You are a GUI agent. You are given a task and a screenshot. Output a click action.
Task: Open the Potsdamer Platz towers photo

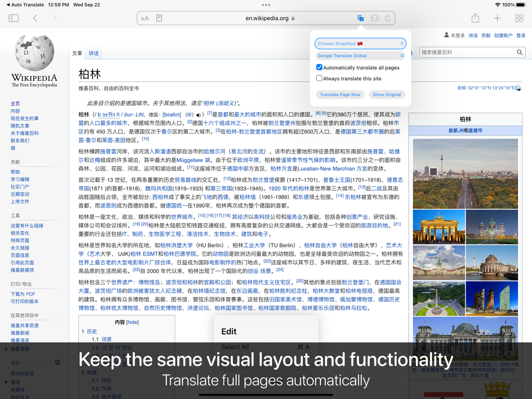click(492, 299)
